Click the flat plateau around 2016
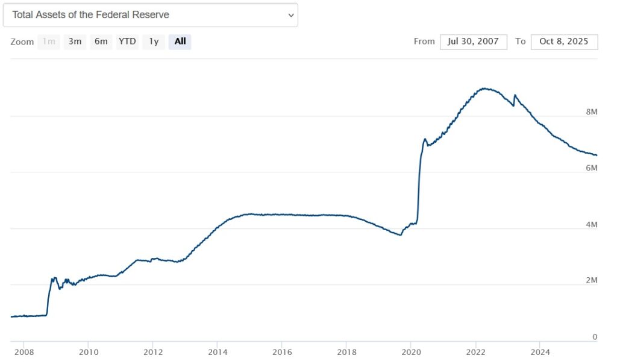This screenshot has height=364, width=617. [x=283, y=215]
